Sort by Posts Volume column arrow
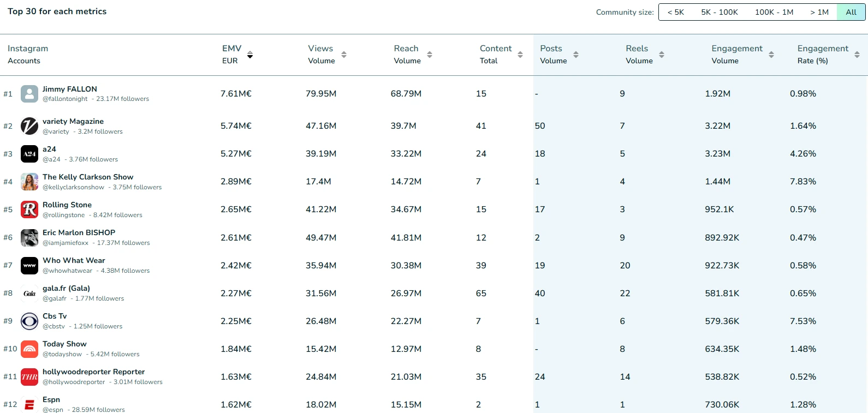 [576, 55]
